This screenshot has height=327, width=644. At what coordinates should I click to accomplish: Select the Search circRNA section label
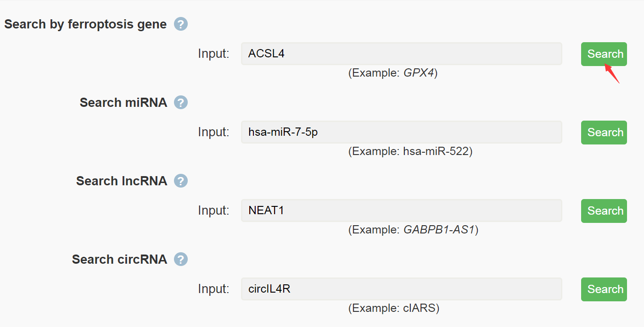point(119,259)
